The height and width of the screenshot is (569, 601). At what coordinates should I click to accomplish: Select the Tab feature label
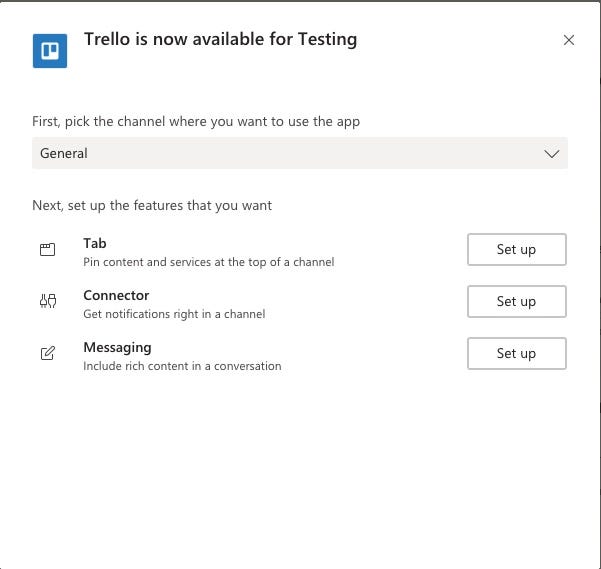coord(95,243)
